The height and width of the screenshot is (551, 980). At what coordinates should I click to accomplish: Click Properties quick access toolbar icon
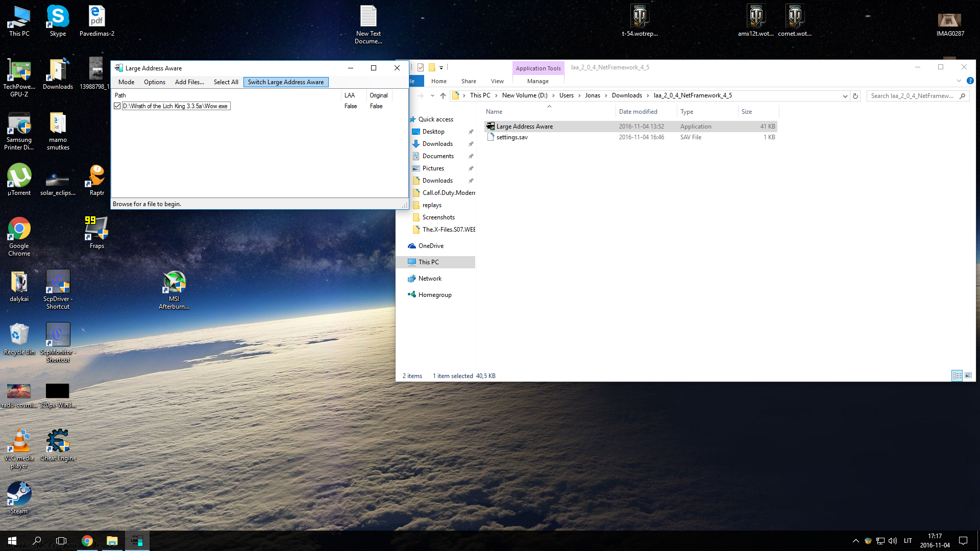tap(421, 67)
